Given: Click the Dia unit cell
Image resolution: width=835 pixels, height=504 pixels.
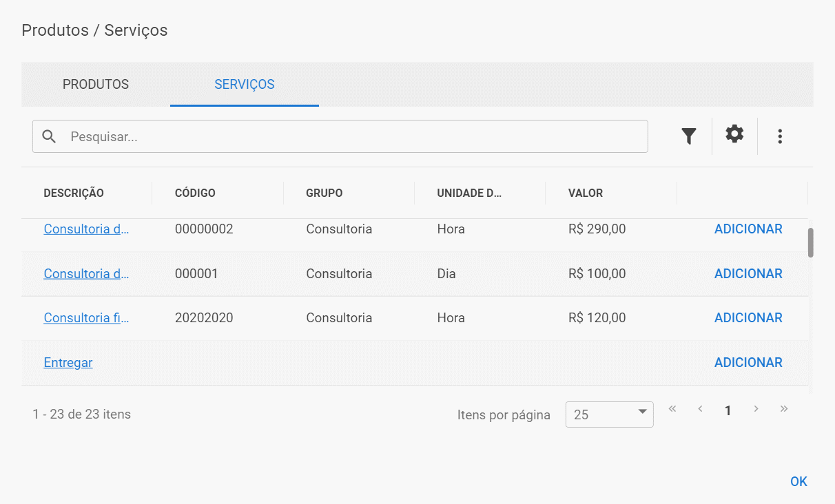Looking at the screenshot, I should [446, 273].
